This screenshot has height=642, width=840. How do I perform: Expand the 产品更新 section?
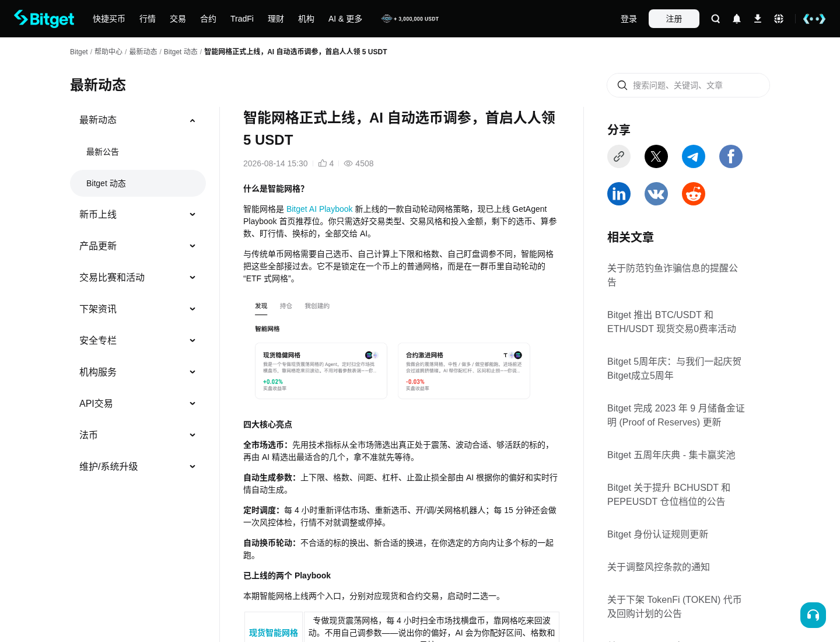click(192, 246)
